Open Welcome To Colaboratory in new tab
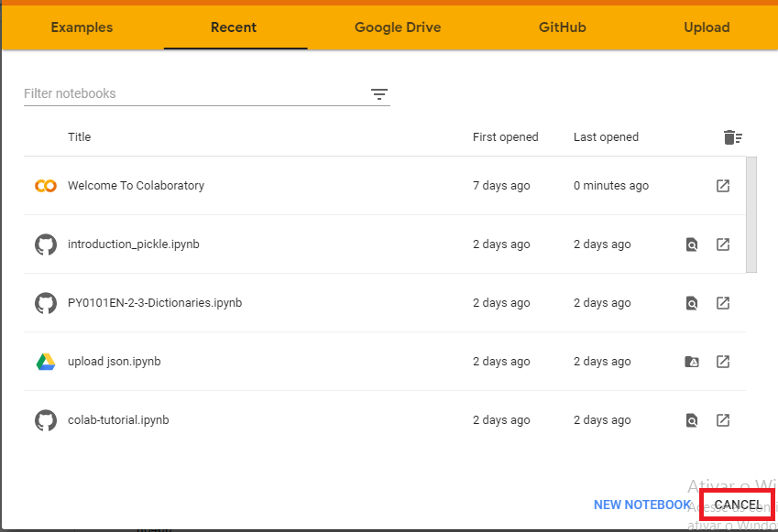 [x=723, y=186]
